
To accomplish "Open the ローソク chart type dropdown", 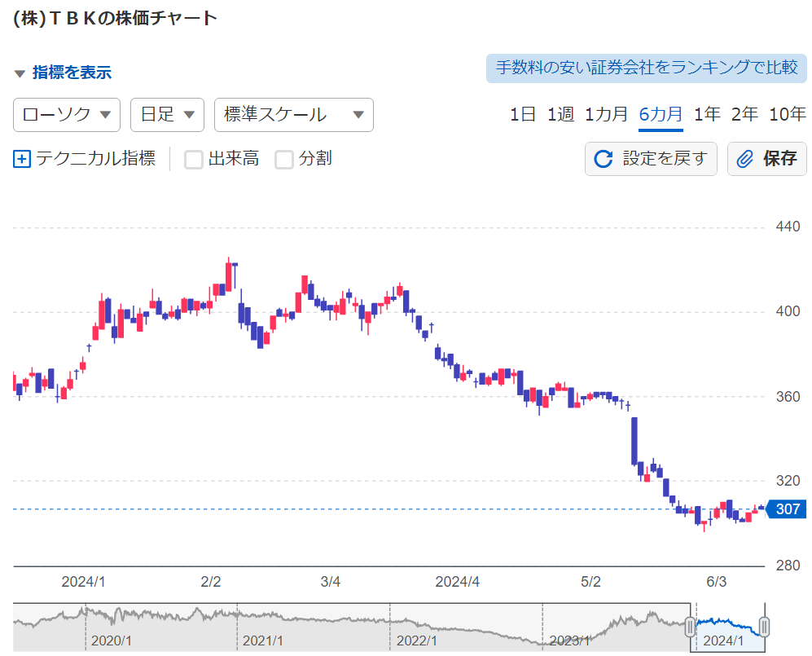I will 67,115.
